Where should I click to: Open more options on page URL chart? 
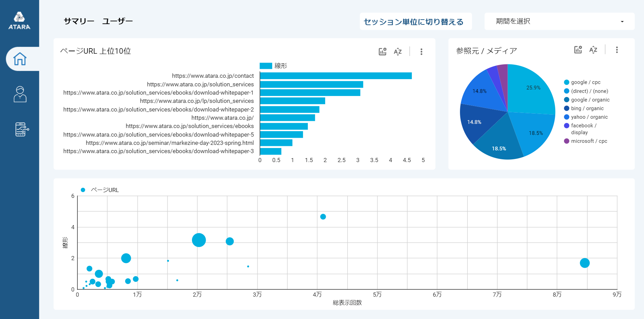[421, 52]
